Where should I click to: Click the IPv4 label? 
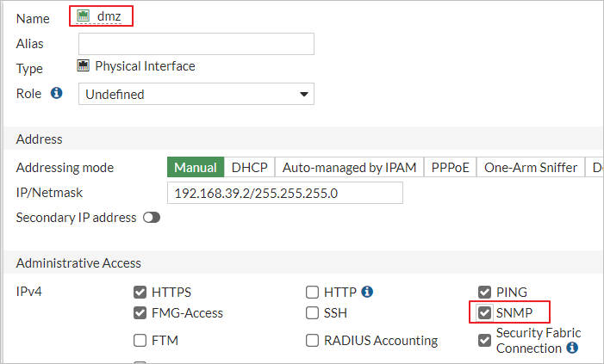[x=29, y=292]
